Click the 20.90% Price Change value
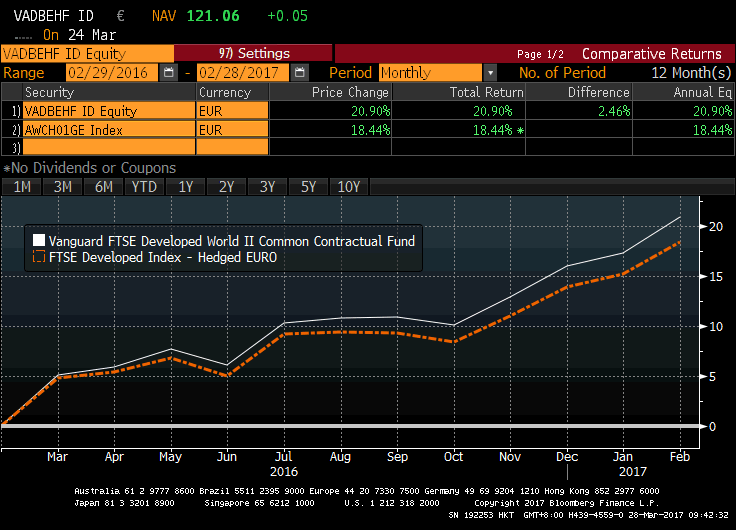The height and width of the screenshot is (530, 736). pos(370,111)
